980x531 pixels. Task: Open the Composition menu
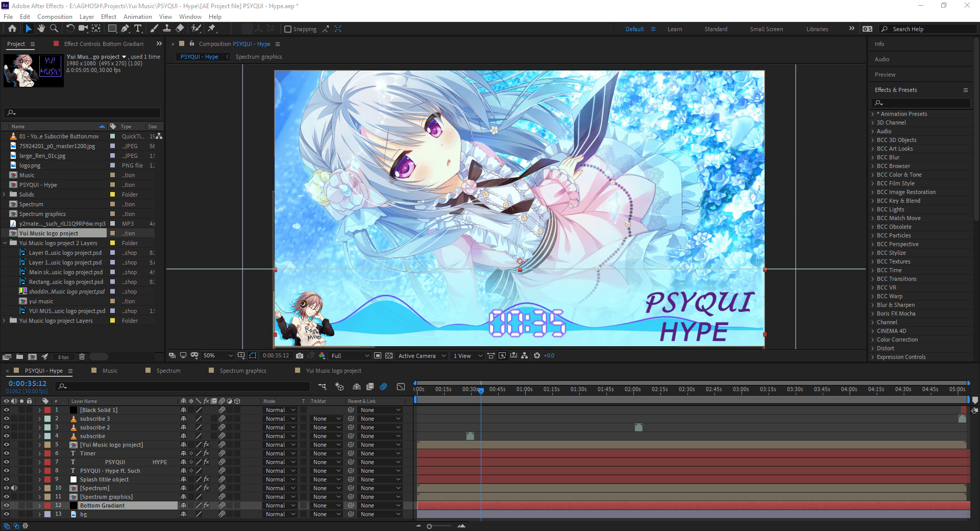click(55, 16)
